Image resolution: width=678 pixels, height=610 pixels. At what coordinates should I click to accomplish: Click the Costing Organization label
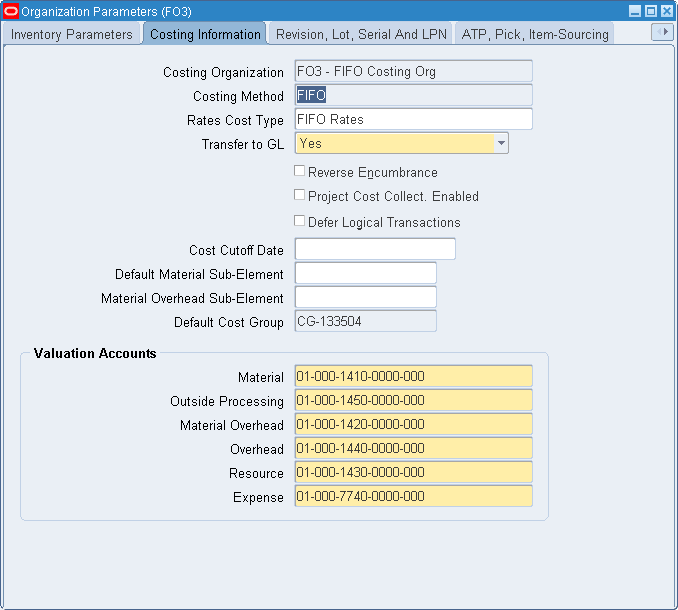tap(223, 72)
